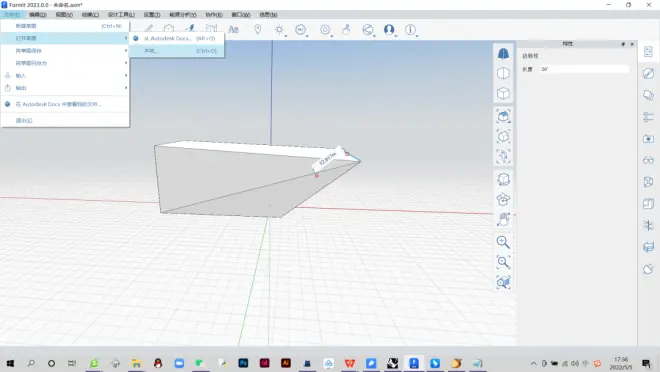
Task: Click the Info circle icon in toolbar
Action: 410,29
